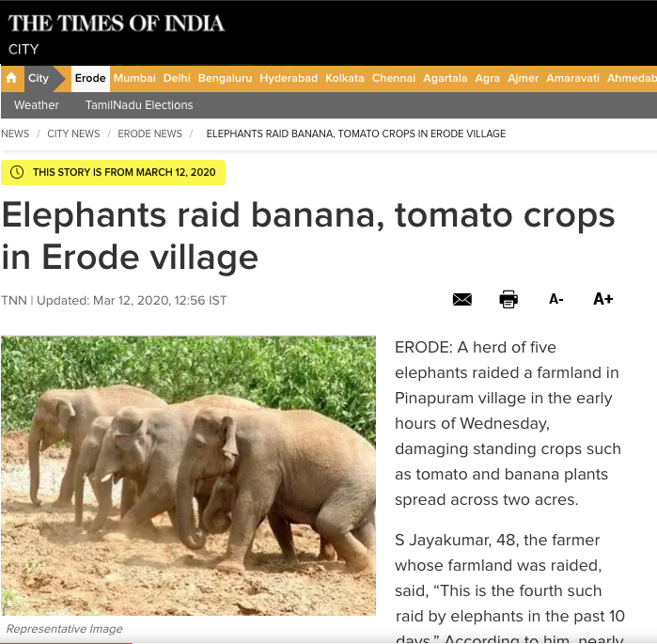Open The Times of India logo

pos(117,24)
